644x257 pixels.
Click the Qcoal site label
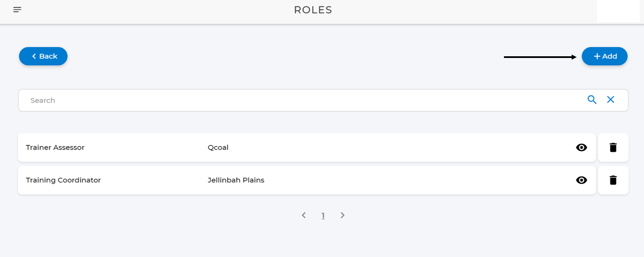(x=218, y=147)
